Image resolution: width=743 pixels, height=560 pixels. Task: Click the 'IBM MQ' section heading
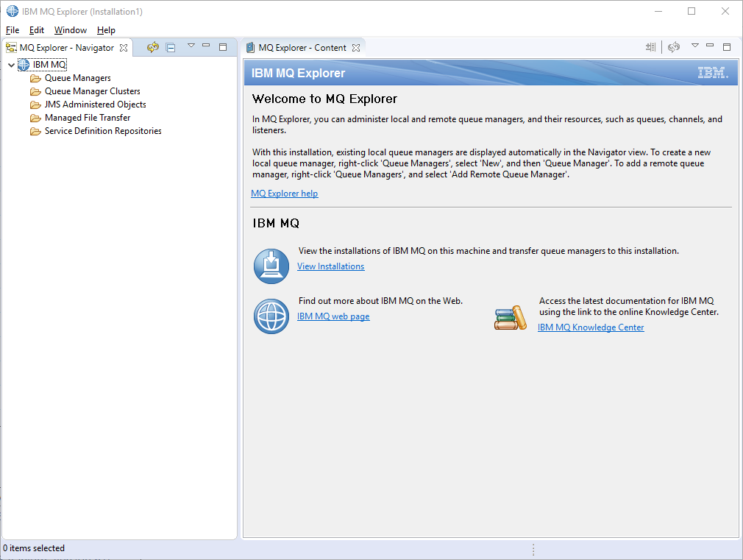[x=276, y=223]
